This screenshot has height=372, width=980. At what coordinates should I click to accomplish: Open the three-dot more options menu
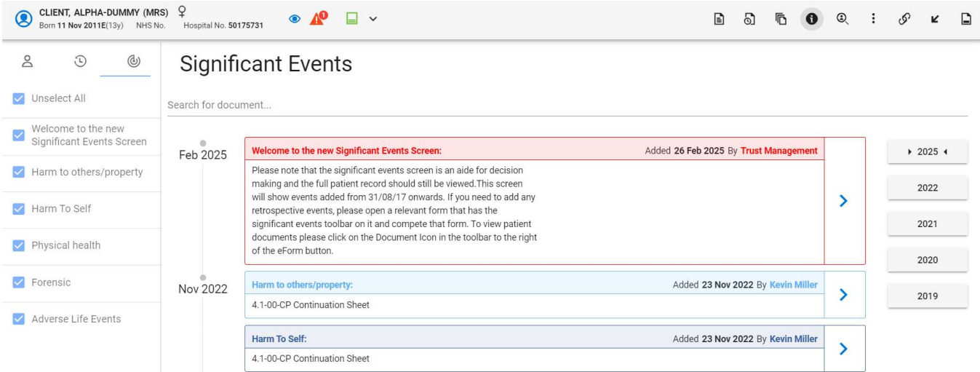pos(873,20)
